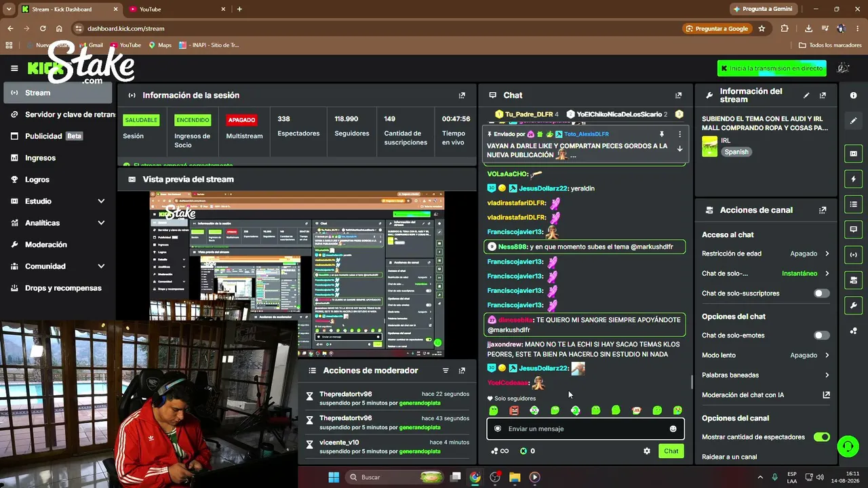The height and width of the screenshot is (488, 868).
Task: Pop out the Acciones de canal panel
Action: (x=823, y=210)
